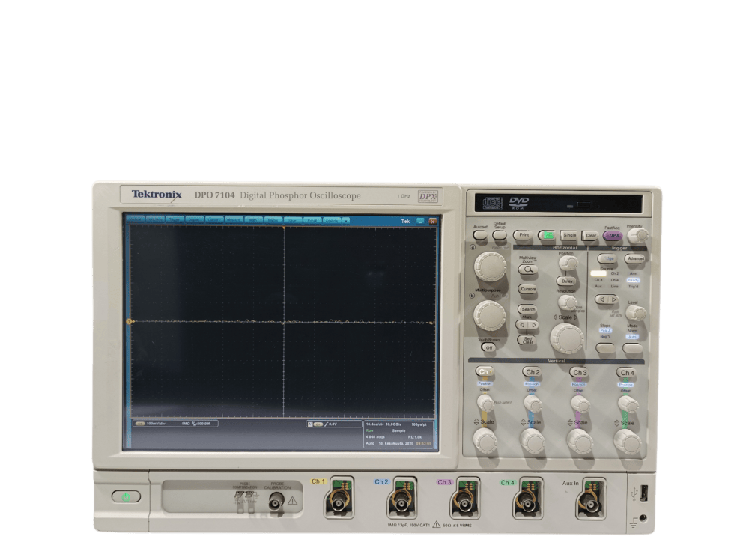Viewport: 749px width, 560px height.
Task: Click the Search button
Action: [527, 309]
